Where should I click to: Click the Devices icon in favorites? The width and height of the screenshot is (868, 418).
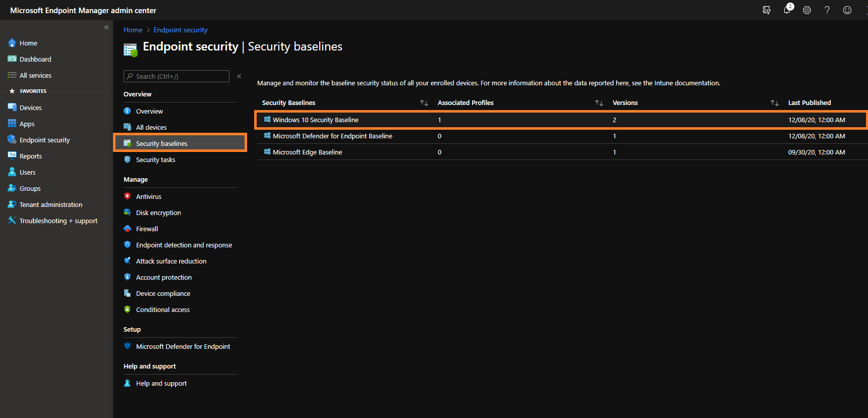click(x=12, y=108)
